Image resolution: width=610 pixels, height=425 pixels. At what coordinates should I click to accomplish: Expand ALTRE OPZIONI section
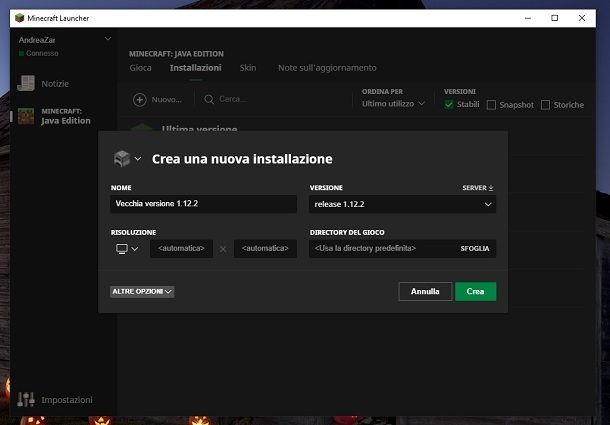(x=142, y=292)
